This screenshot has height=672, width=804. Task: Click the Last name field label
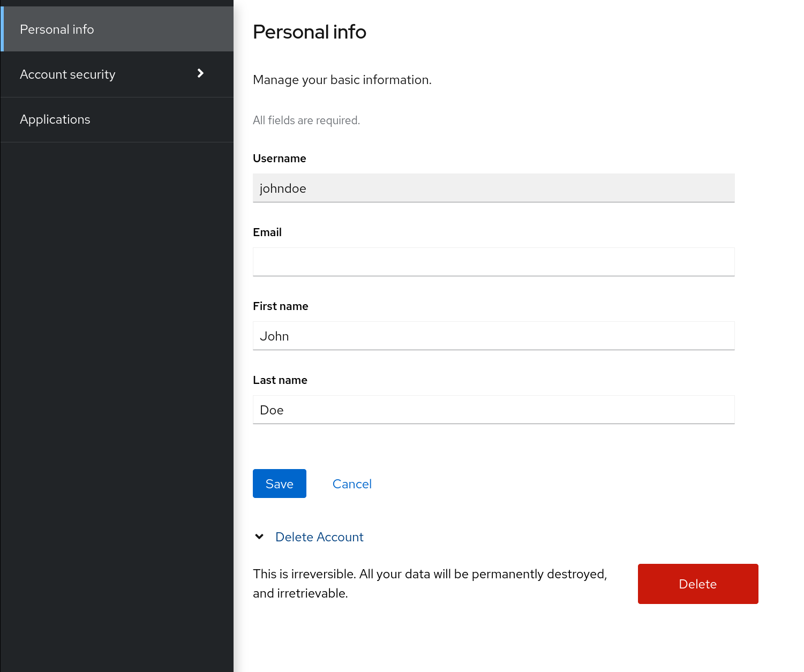pyautogui.click(x=280, y=380)
